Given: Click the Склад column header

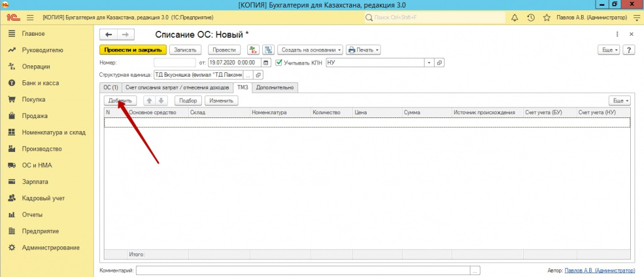Looking at the screenshot, I should 219,112.
